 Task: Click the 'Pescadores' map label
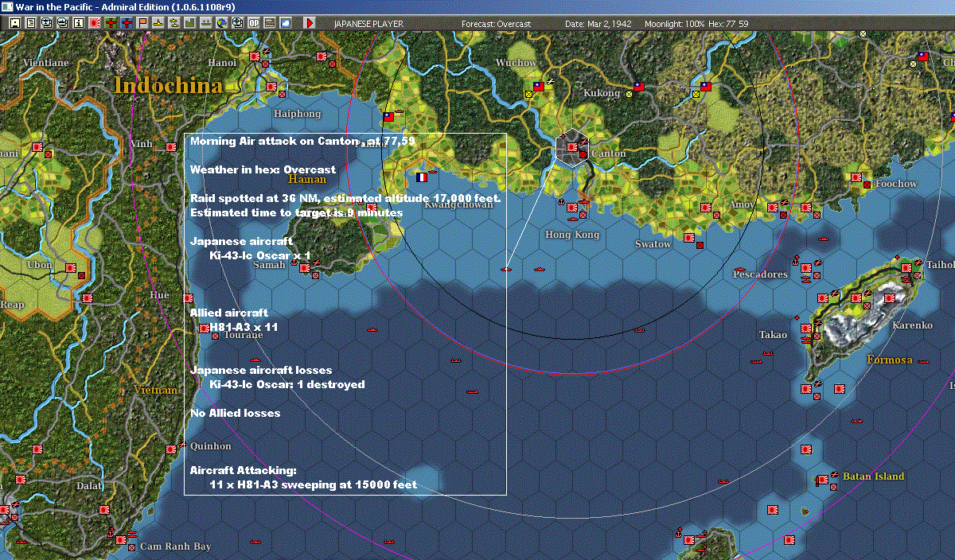(x=760, y=274)
